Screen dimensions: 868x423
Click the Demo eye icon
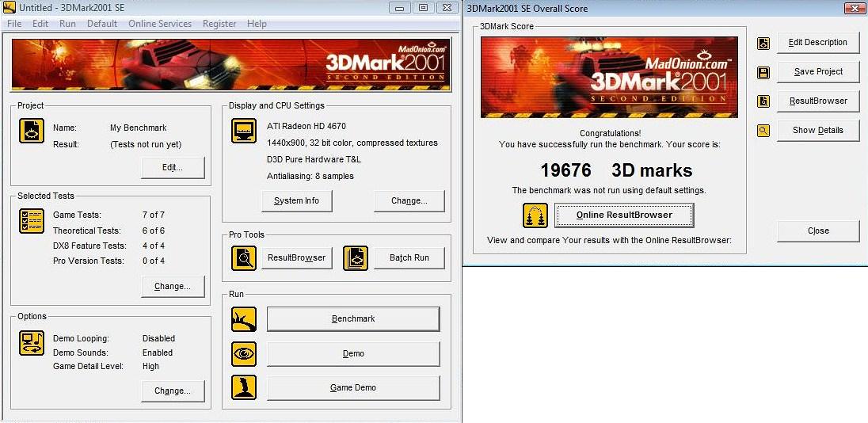click(243, 353)
